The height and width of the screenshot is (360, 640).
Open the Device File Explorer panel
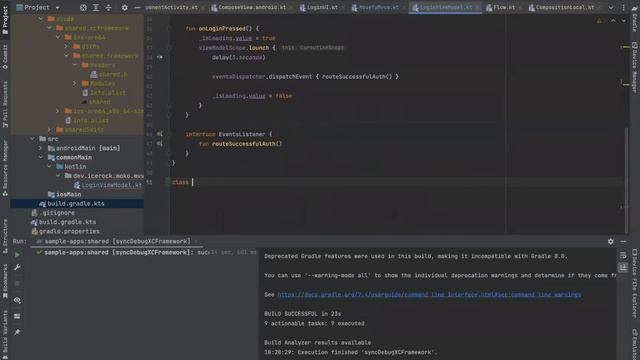[x=635, y=284]
